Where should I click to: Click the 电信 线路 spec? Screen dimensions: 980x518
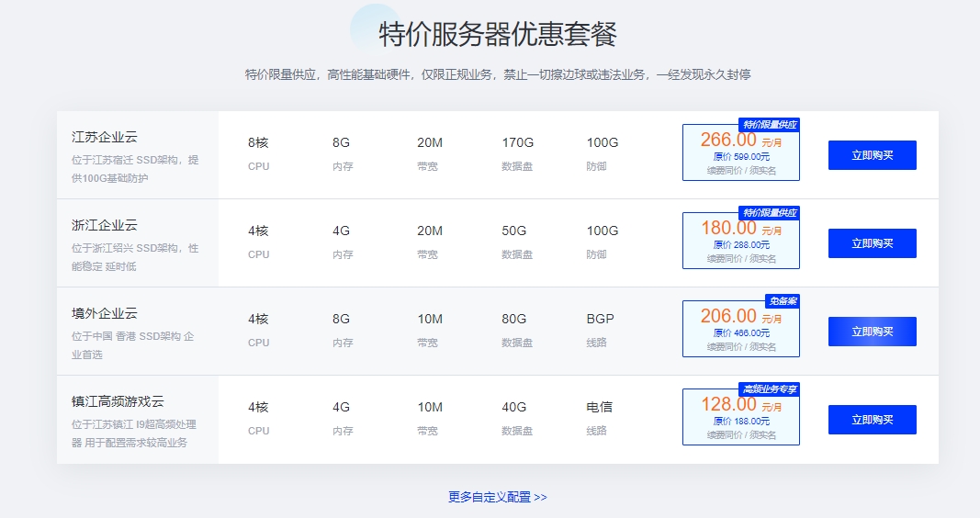599,408
